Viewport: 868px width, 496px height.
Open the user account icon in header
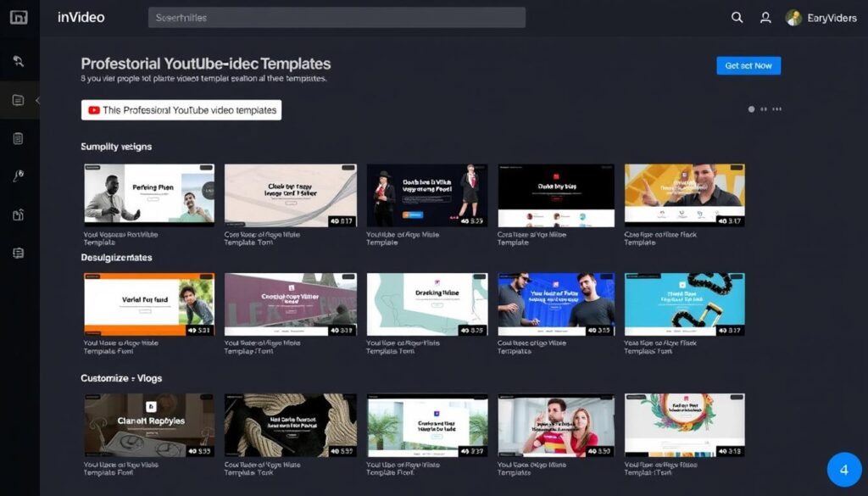pyautogui.click(x=765, y=18)
